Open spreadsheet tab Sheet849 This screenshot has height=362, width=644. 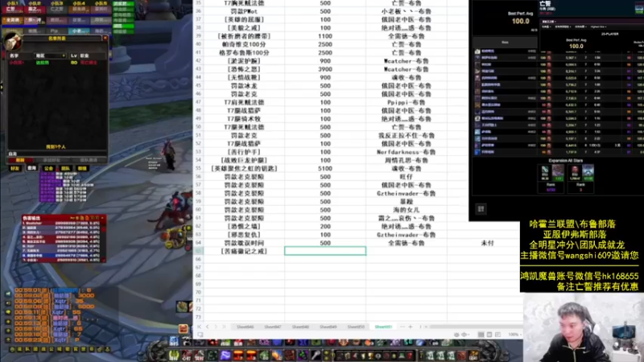click(x=328, y=327)
